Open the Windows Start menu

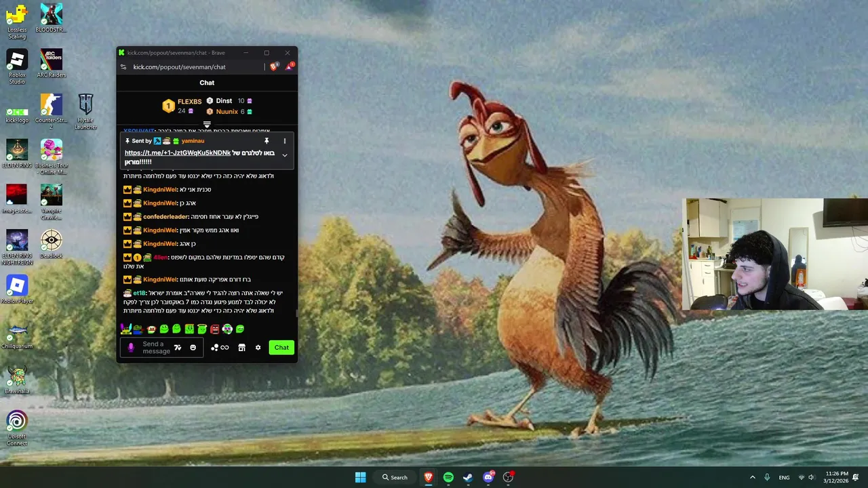tap(360, 477)
